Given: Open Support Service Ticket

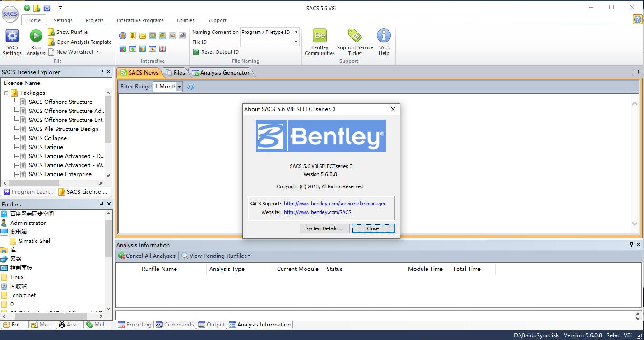Looking at the screenshot, I should (355, 43).
